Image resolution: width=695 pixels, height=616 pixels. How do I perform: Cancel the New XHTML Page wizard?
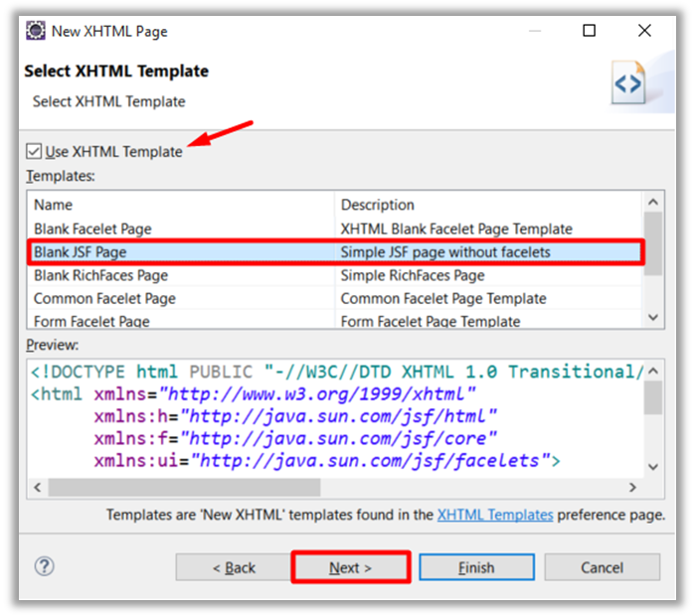(602, 567)
